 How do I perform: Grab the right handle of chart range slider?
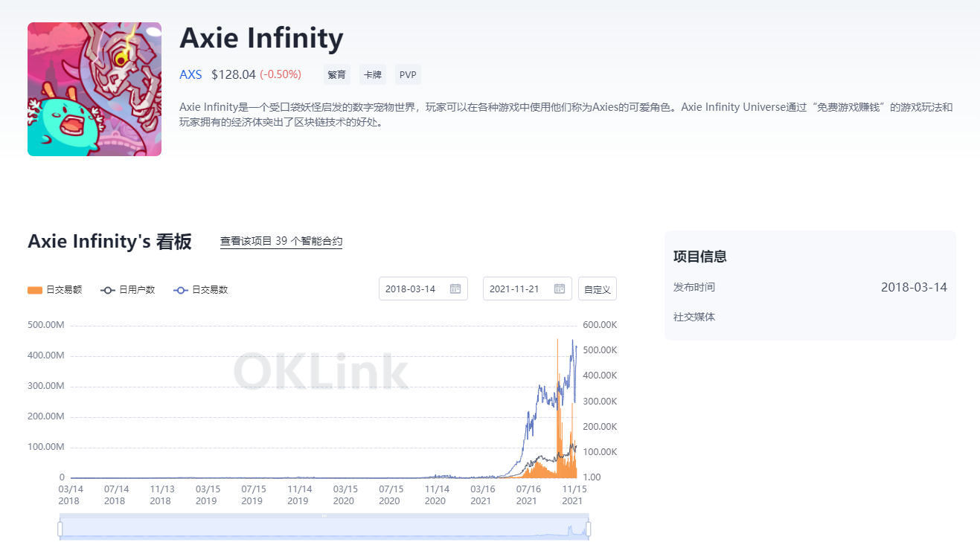(x=589, y=529)
